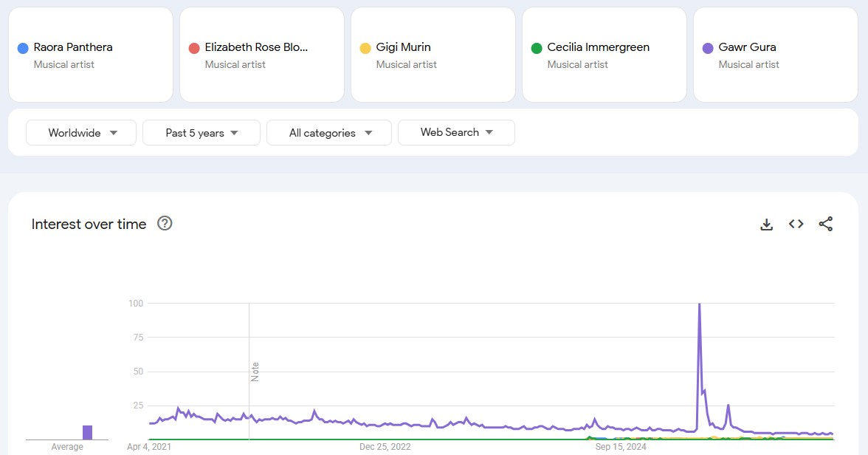The width and height of the screenshot is (868, 455).
Task: Click Musical artist under Cecilia Immergreen
Action: pos(577,64)
